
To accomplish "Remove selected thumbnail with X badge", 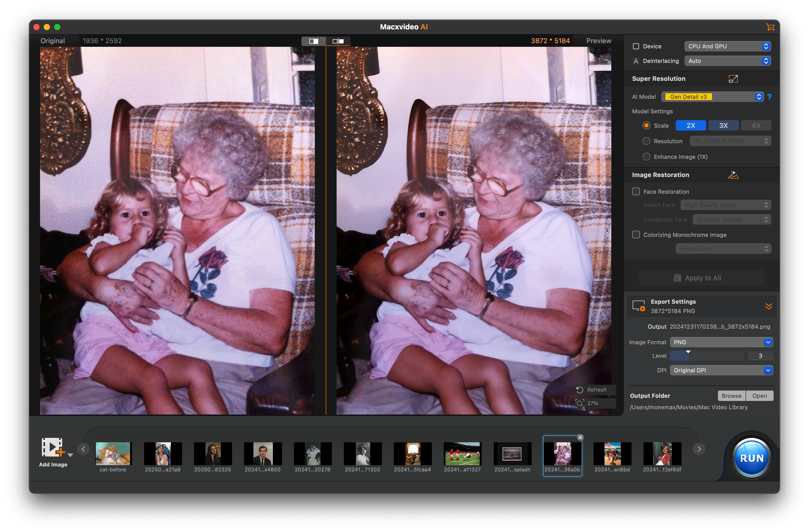I will point(580,438).
